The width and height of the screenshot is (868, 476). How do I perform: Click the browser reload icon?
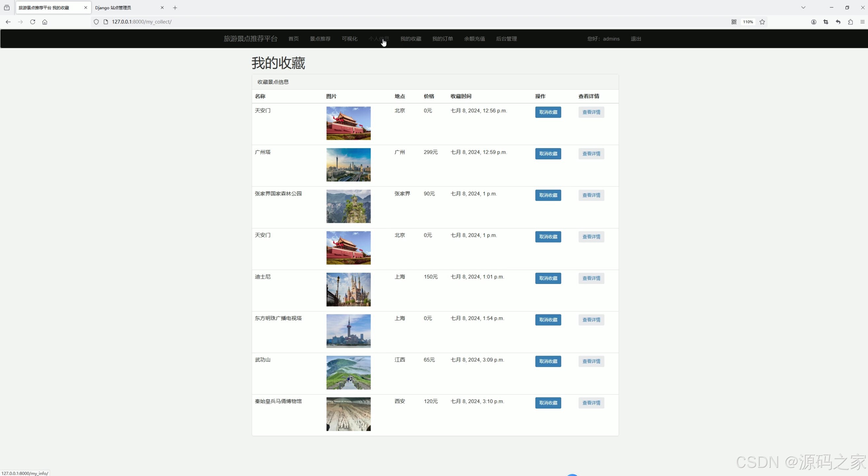pos(33,22)
